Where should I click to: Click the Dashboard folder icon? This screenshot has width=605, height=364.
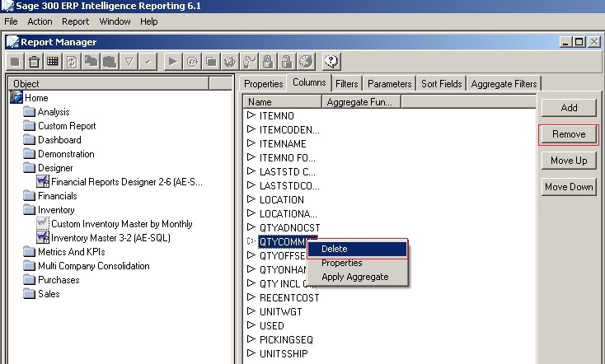click(29, 139)
